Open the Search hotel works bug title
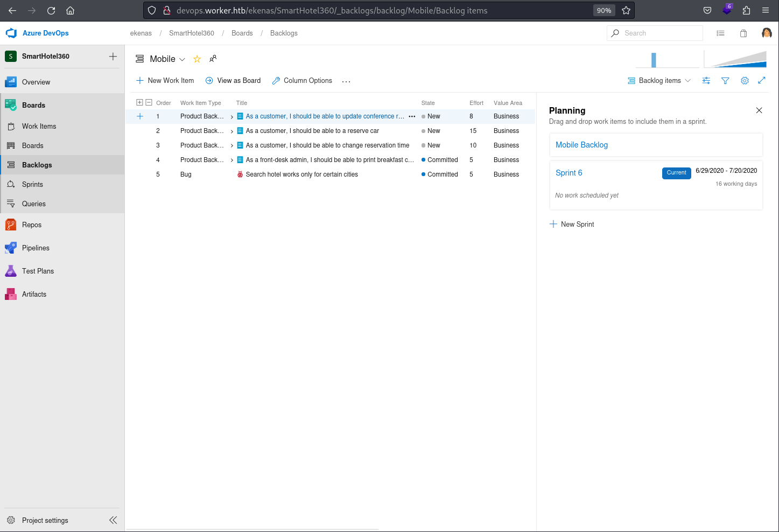Image resolution: width=779 pixels, height=532 pixels. [302, 174]
